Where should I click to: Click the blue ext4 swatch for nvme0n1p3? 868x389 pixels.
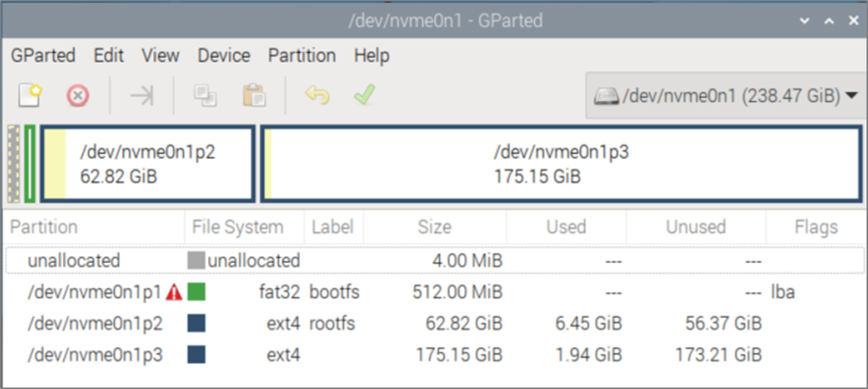197,355
